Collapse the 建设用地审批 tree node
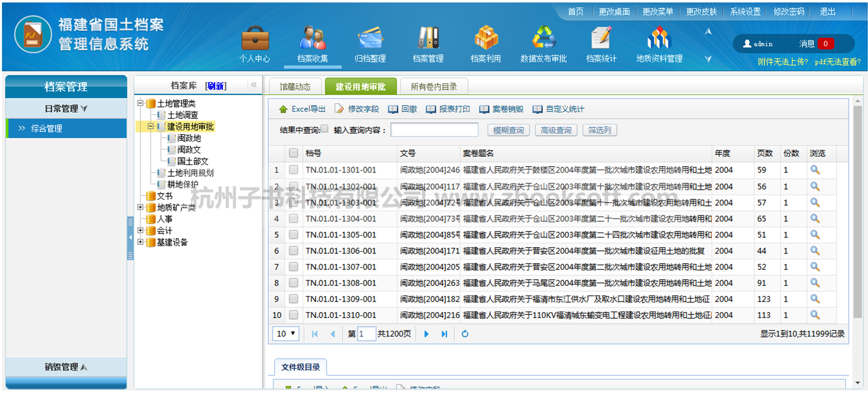Screen dimensions: 868x394 [150, 126]
